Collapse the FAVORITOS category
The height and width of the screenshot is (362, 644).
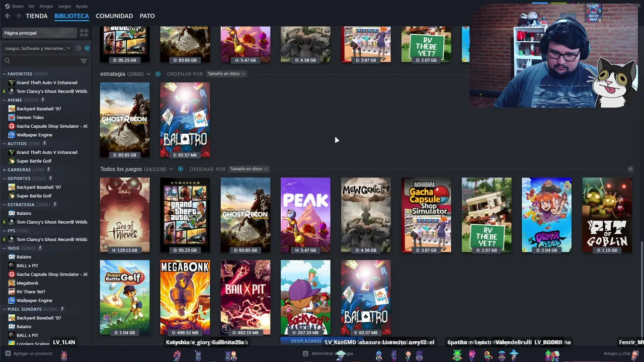[x=4, y=74]
